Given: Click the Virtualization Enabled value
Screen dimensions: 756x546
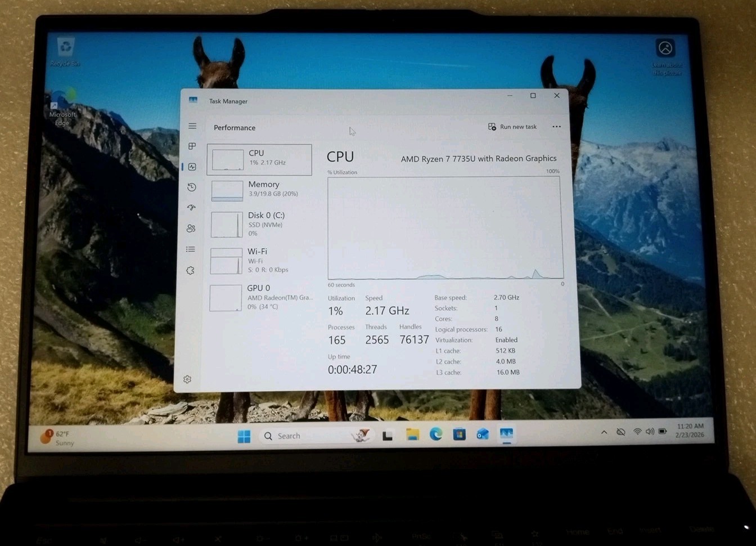Looking at the screenshot, I should point(506,340).
